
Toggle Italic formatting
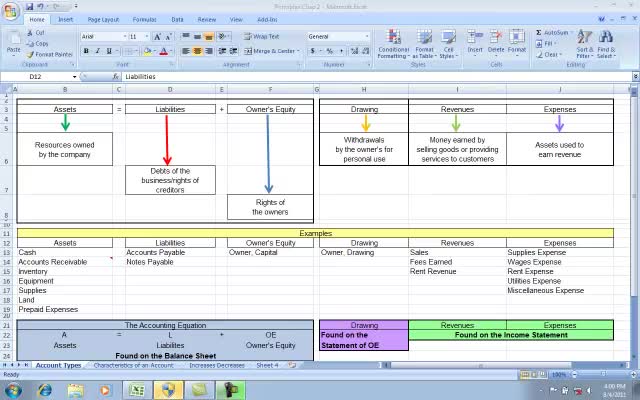tap(98, 51)
